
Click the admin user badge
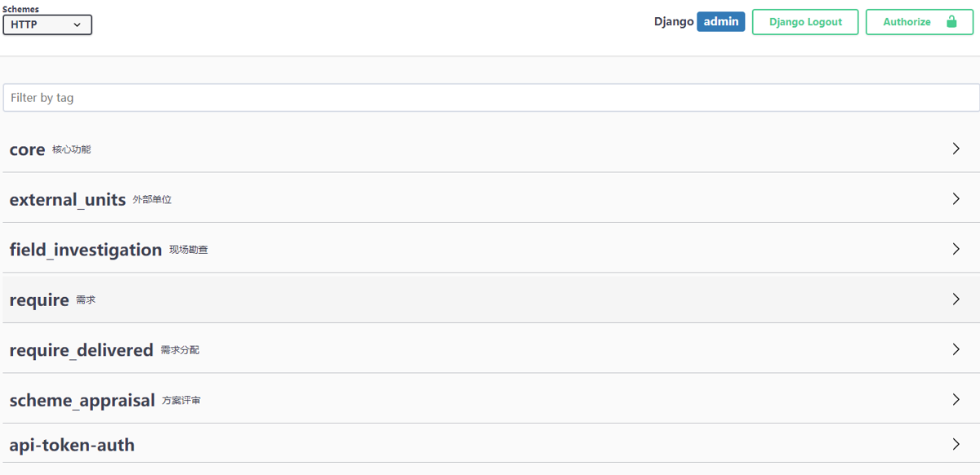click(x=721, y=22)
